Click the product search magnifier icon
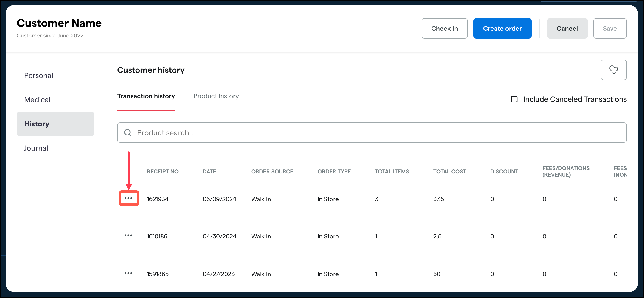This screenshot has height=298, width=644. pos(128,132)
